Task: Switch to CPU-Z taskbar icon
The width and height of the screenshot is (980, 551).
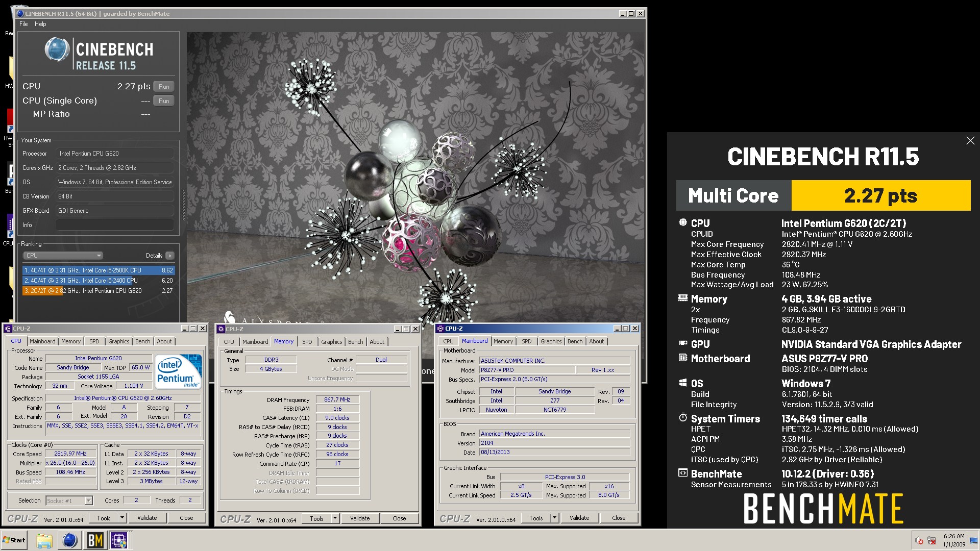Action: pos(119,540)
